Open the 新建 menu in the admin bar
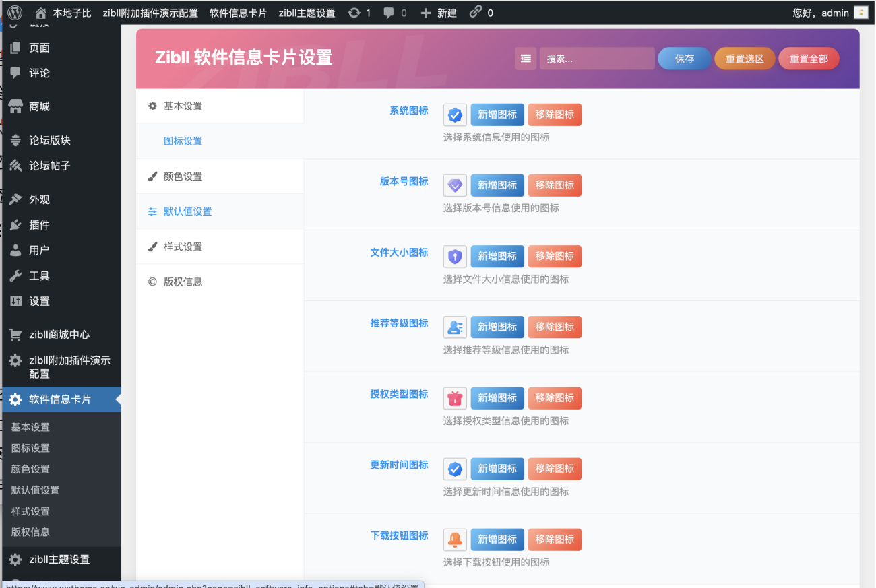This screenshot has width=876, height=588. tap(439, 11)
